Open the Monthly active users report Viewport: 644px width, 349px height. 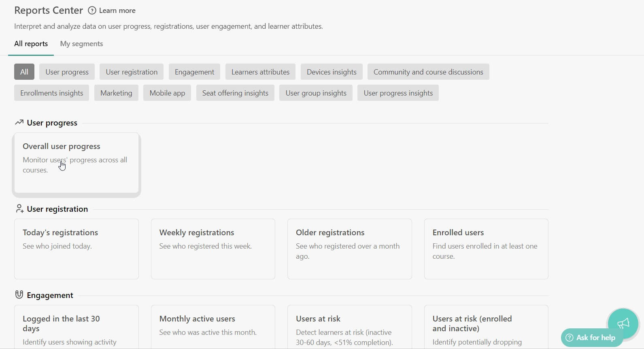coord(213,326)
